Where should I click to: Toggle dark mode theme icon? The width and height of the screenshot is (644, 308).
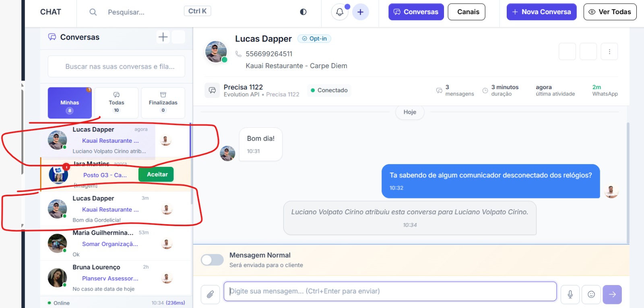303,12
